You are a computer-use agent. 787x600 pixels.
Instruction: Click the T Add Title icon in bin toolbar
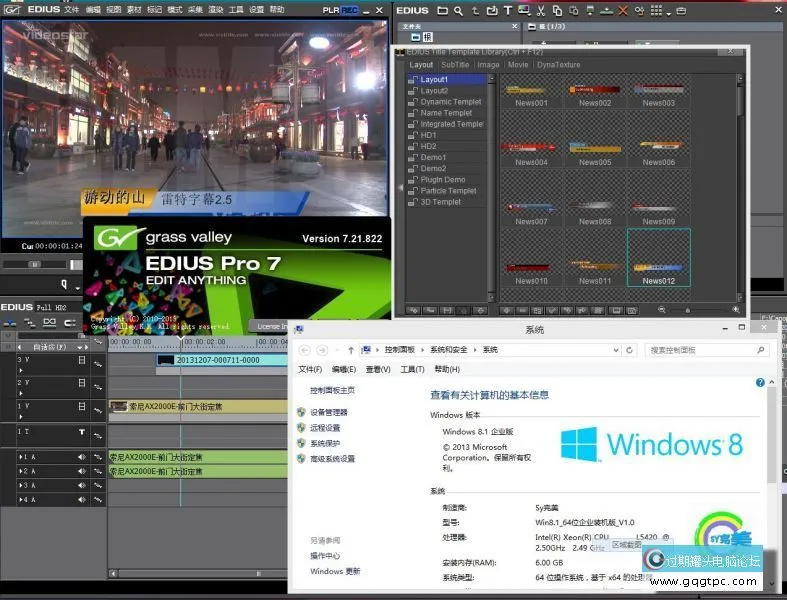(x=507, y=11)
